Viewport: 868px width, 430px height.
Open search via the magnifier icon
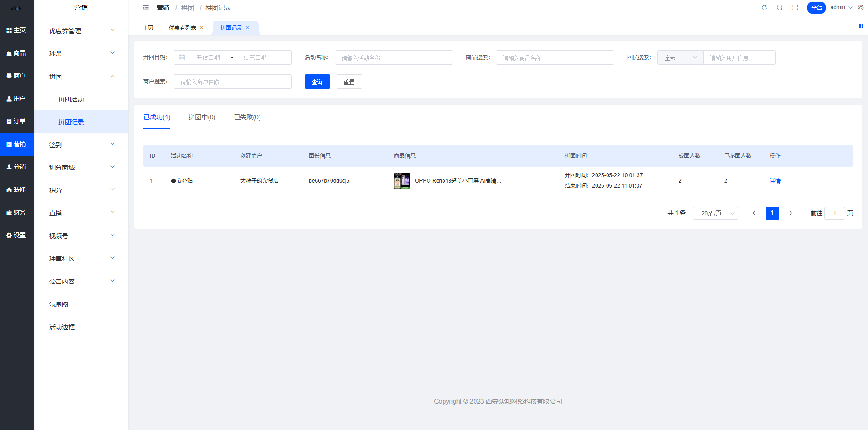780,8
